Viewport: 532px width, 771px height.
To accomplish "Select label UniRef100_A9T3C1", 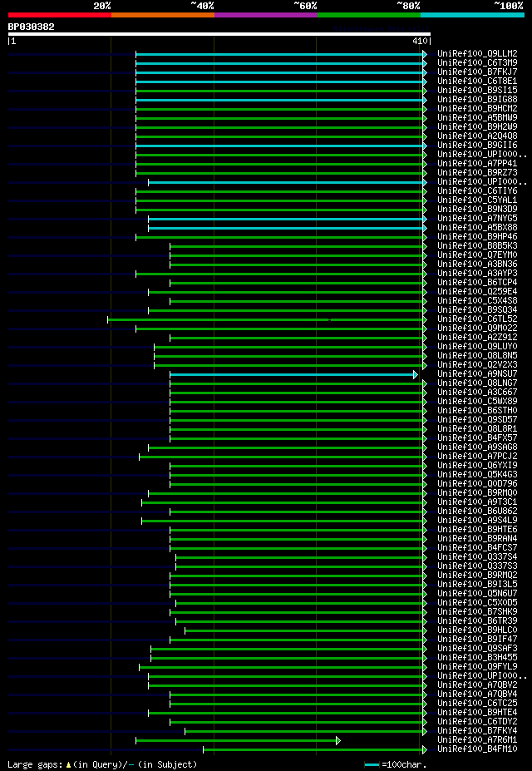I will click(x=477, y=503).
